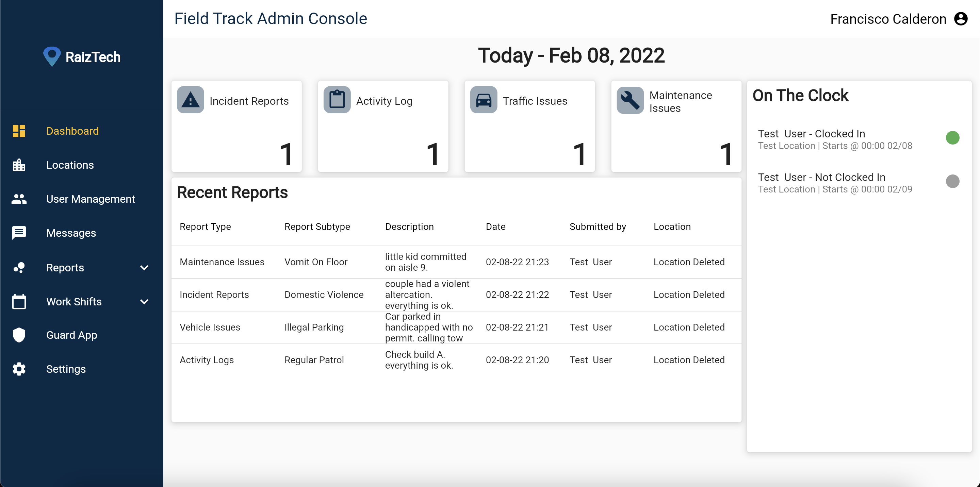Click green clocked-in status dot
Viewport: 980px width, 487px height.
[x=952, y=138]
